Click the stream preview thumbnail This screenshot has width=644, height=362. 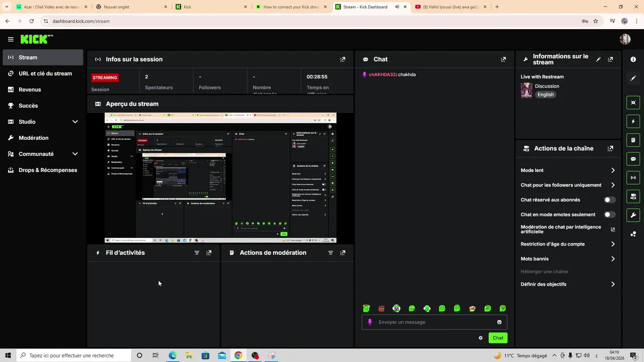[x=220, y=178]
